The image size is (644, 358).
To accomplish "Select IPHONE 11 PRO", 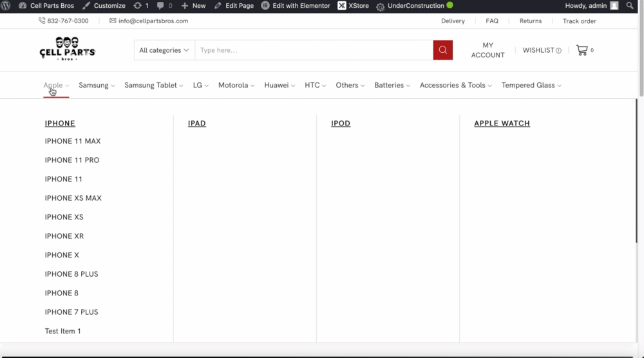I will [x=72, y=160].
